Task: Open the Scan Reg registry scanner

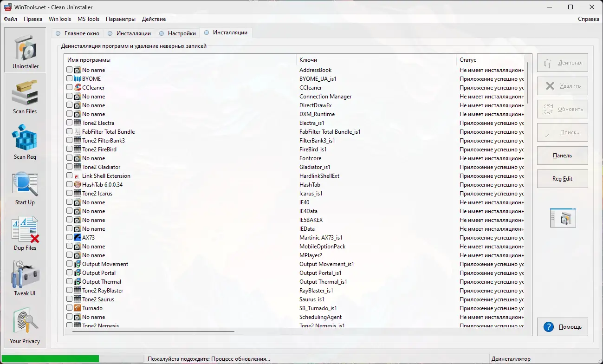Action: pyautogui.click(x=25, y=142)
